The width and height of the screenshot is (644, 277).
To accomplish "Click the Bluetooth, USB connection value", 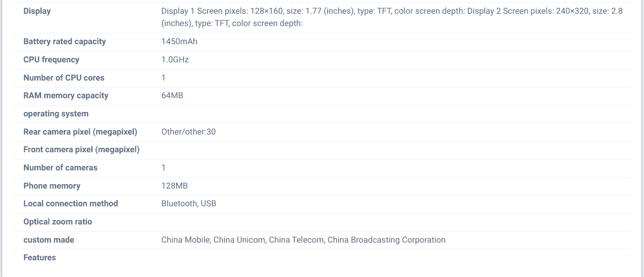I will coord(188,204).
